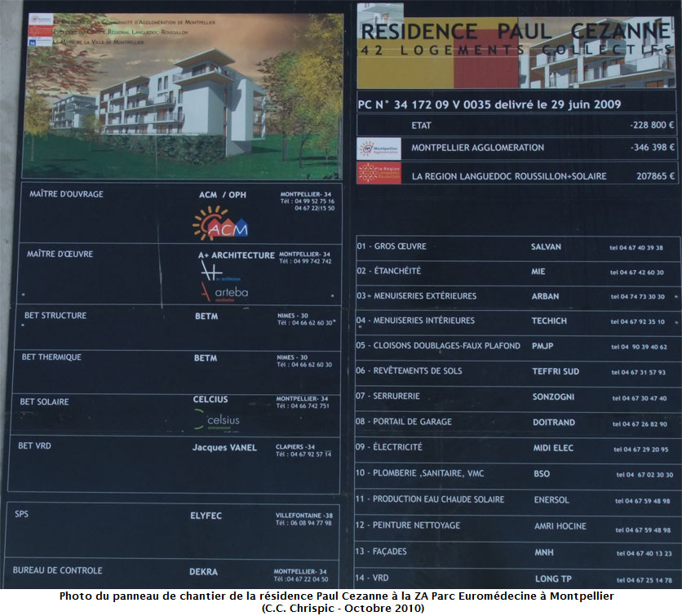Click the 'ACM / OPH' name
Viewport: 682px width, 616px height.
222,194
